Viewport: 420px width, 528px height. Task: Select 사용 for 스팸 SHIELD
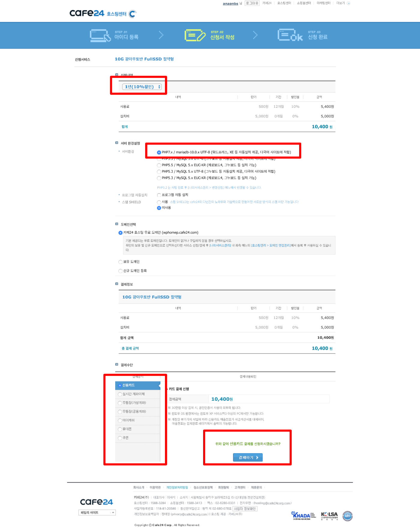(x=159, y=202)
